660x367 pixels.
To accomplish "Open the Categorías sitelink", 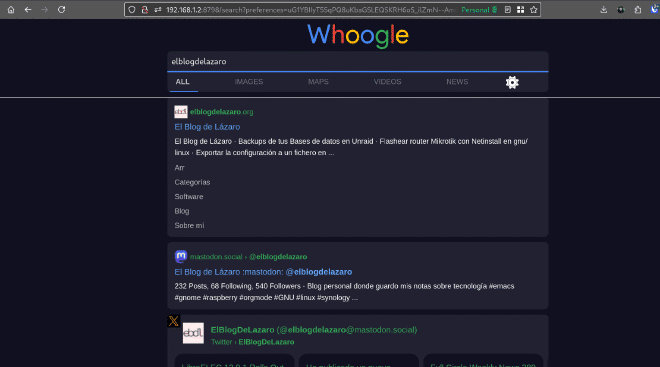I will (192, 182).
